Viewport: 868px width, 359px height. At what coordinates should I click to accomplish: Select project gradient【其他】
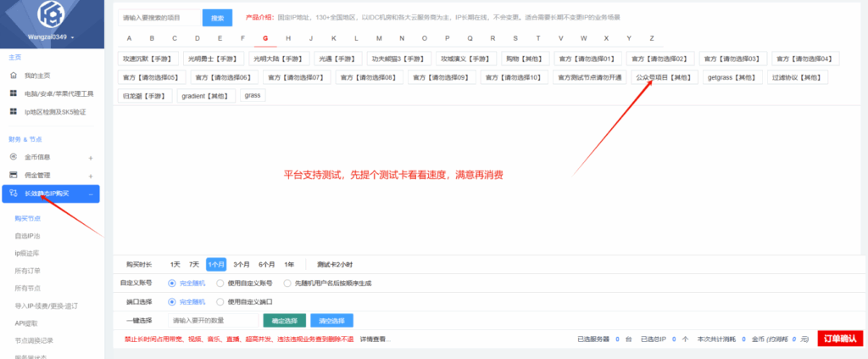click(206, 96)
